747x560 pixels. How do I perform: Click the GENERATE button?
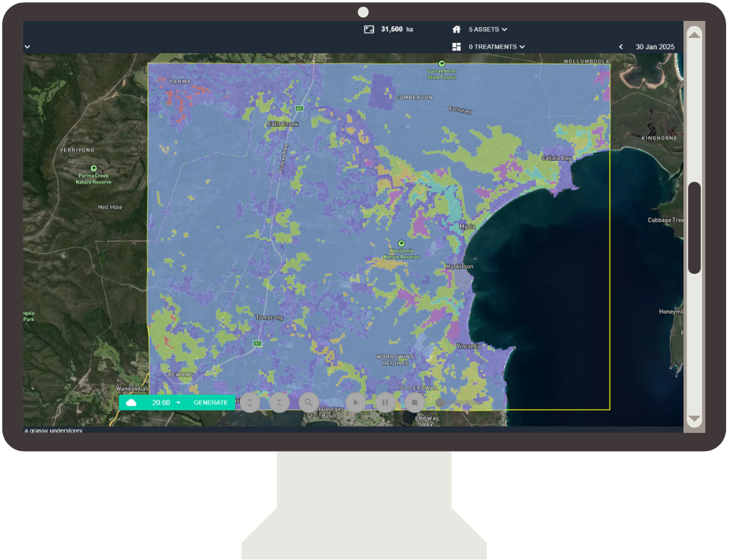point(211,403)
